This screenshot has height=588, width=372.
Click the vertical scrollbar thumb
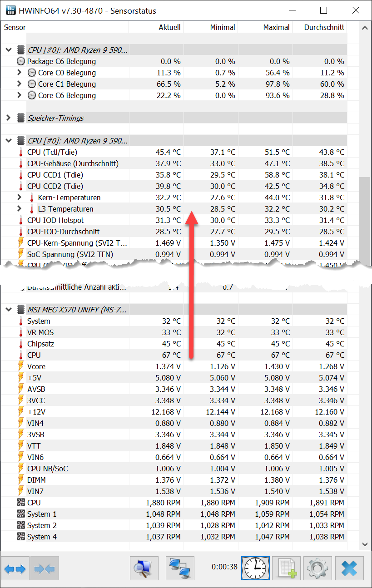coord(365,221)
